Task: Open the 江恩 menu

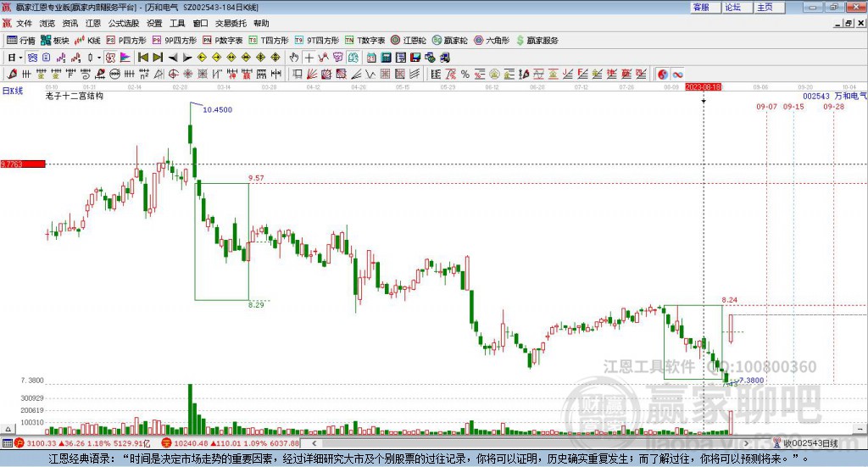Action: 93,23
